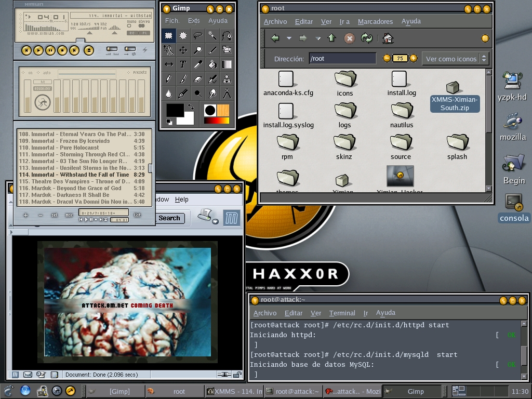Click the Dirección '/root' input field
The image size is (532, 399).
tap(342, 58)
